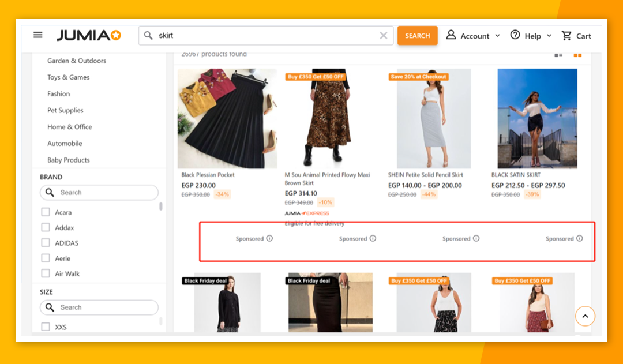Click info icon on Black Satin Skirt Sponsored
623x364 pixels.
coord(579,238)
